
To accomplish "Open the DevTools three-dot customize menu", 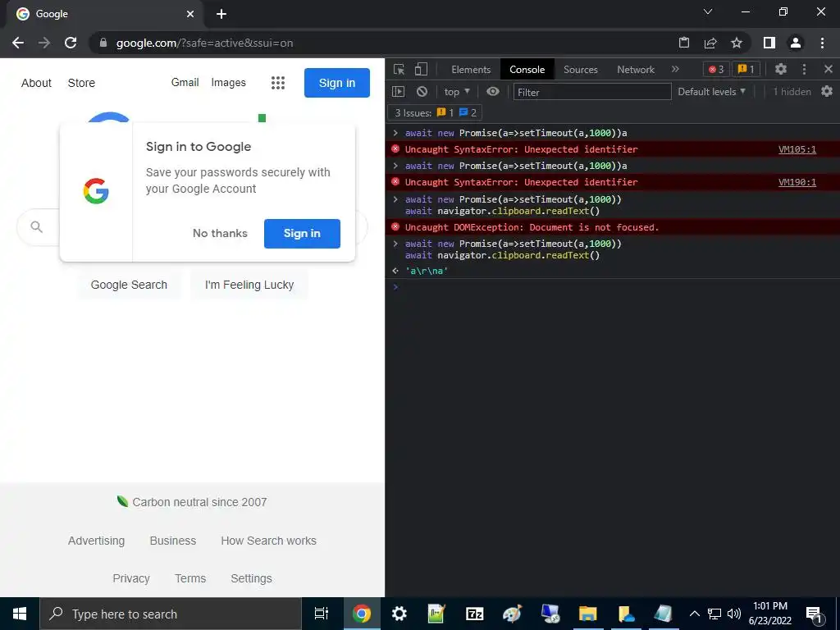I will [x=804, y=69].
